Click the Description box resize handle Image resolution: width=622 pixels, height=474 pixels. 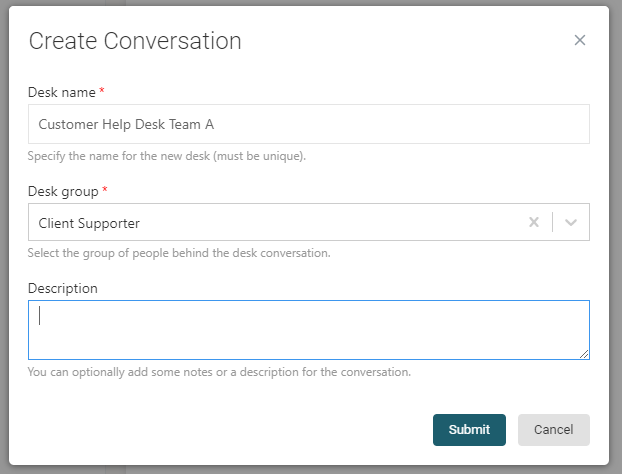pyautogui.click(x=584, y=354)
